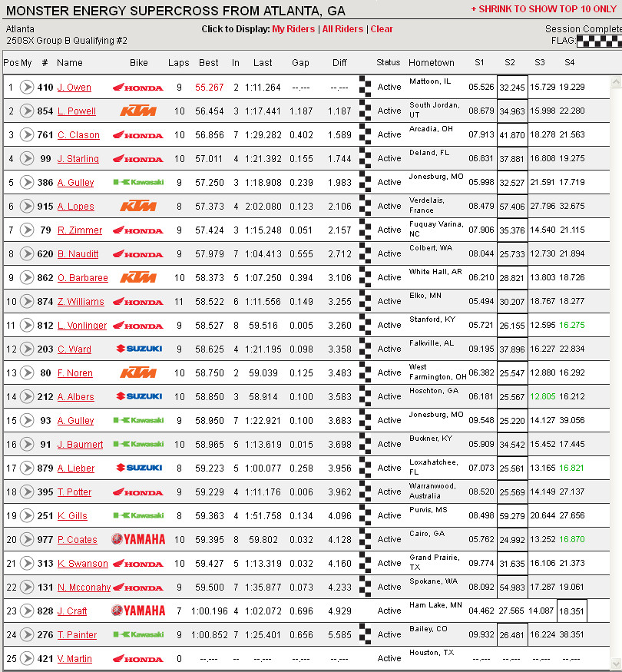Click the arrow icon beside rider 131

(27, 588)
